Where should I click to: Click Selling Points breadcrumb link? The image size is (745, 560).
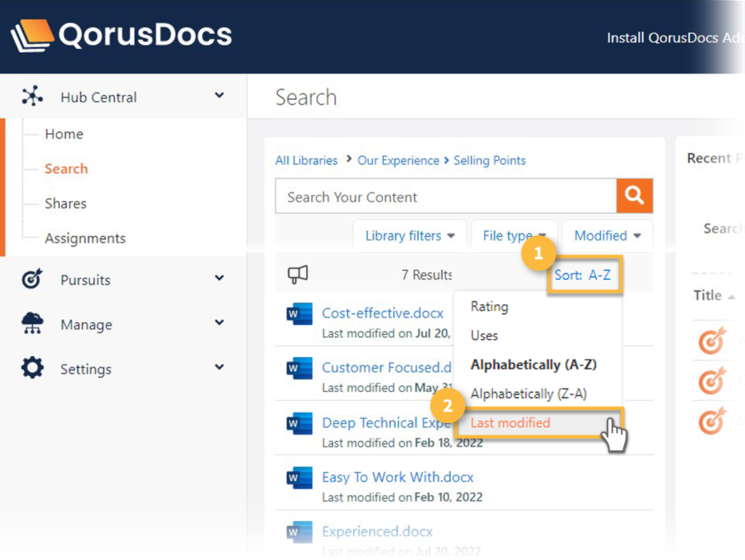click(489, 161)
